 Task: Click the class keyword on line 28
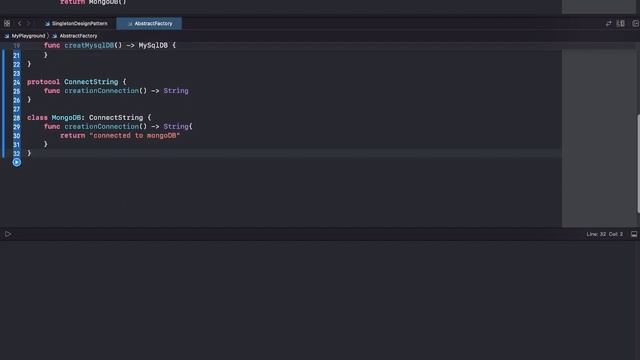click(x=38, y=118)
